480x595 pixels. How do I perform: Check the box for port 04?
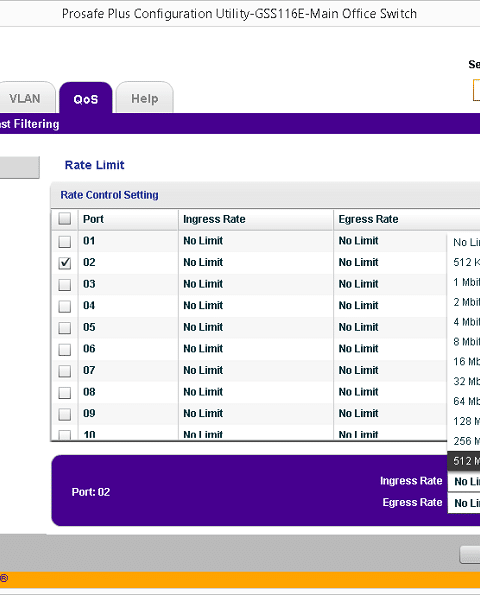(x=65, y=306)
